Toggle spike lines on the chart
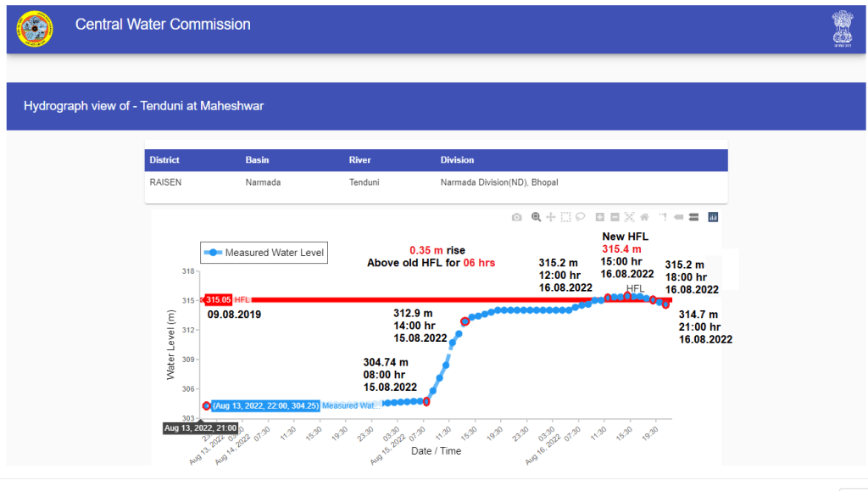This screenshot has height=491, width=868. tap(664, 217)
